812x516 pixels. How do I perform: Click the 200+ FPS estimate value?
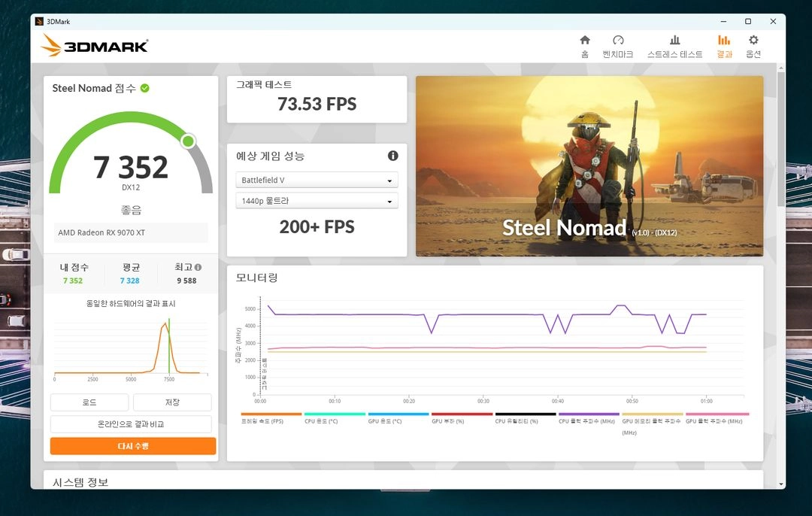pyautogui.click(x=317, y=226)
